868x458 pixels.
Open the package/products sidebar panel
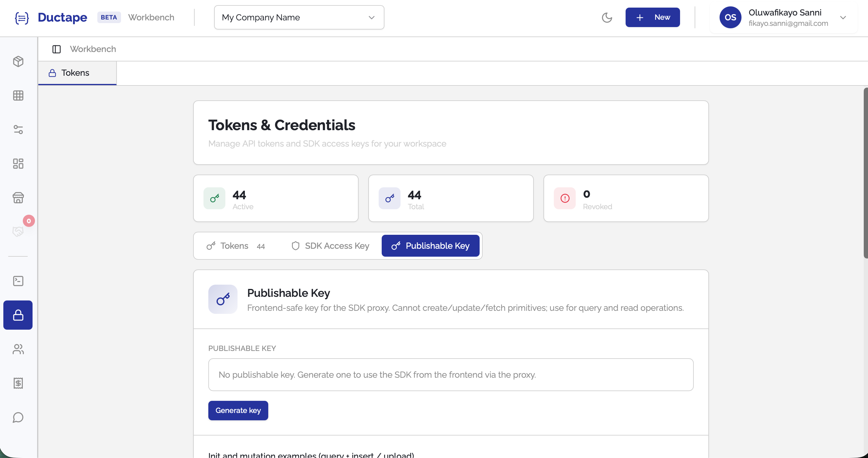[18, 62]
